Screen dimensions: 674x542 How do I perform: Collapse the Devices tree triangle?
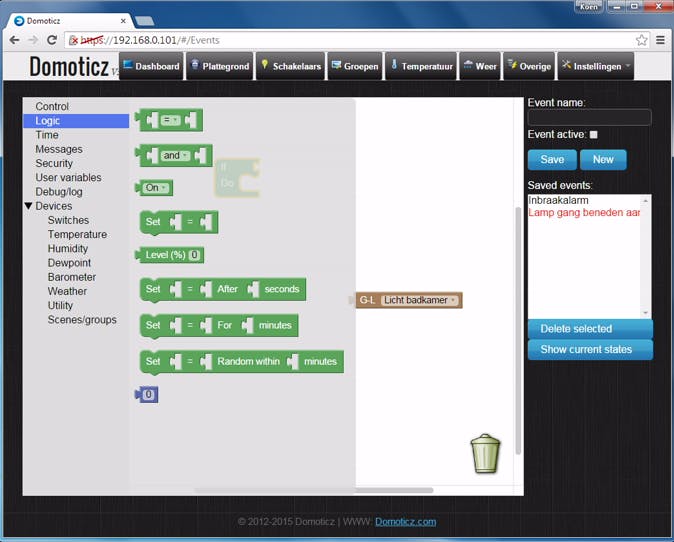tap(28, 206)
